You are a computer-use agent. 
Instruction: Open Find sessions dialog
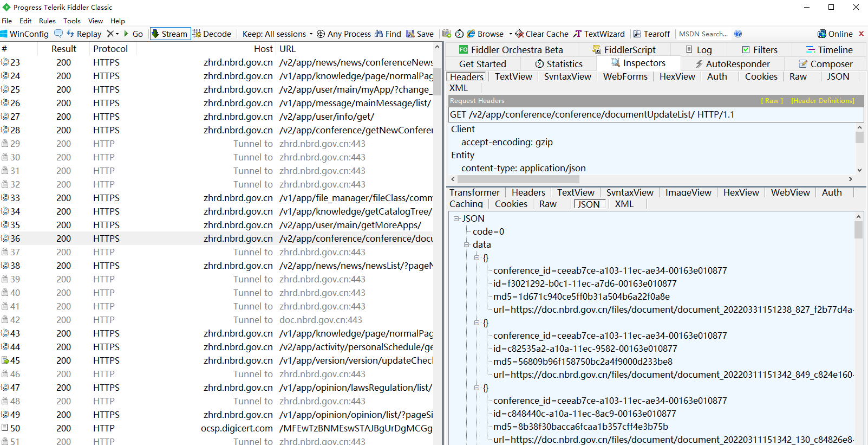tap(388, 34)
